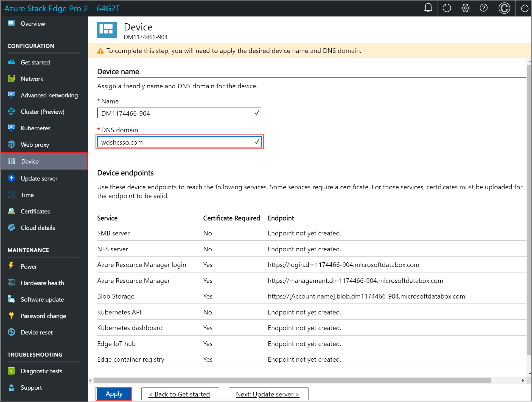Select the Certificates configuration icon
This screenshot has width=532, height=402.
point(12,211)
